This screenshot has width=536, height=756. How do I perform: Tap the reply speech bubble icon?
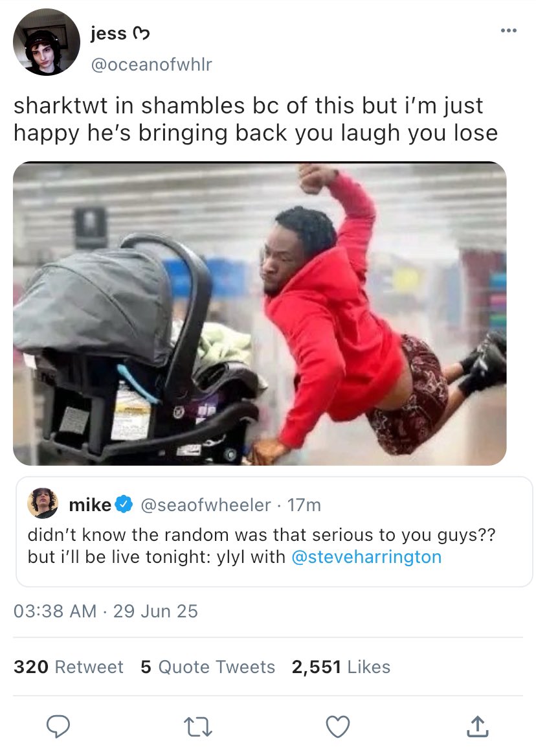click(58, 726)
